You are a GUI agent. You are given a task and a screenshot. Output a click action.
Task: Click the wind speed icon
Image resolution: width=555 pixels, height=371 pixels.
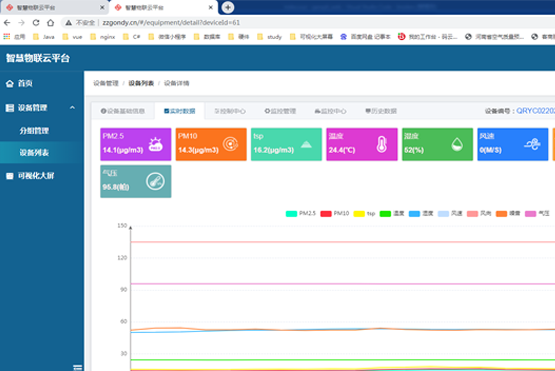[532, 144]
